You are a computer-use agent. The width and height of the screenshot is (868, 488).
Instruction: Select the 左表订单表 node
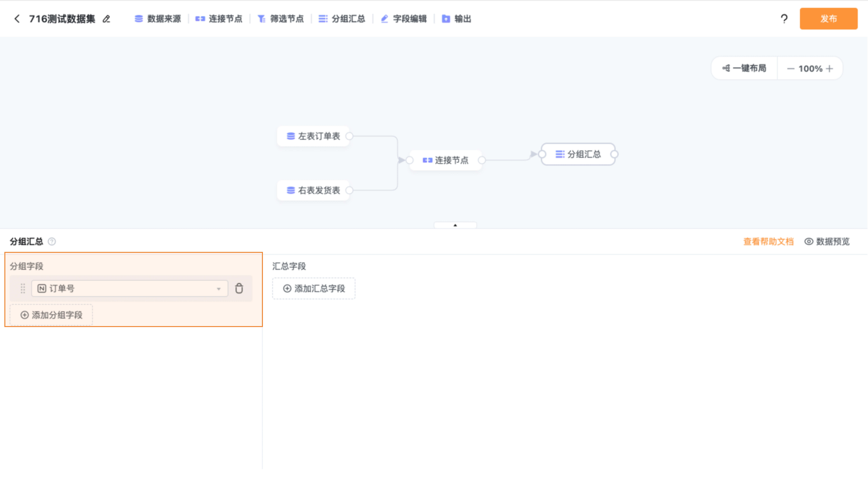click(x=313, y=136)
